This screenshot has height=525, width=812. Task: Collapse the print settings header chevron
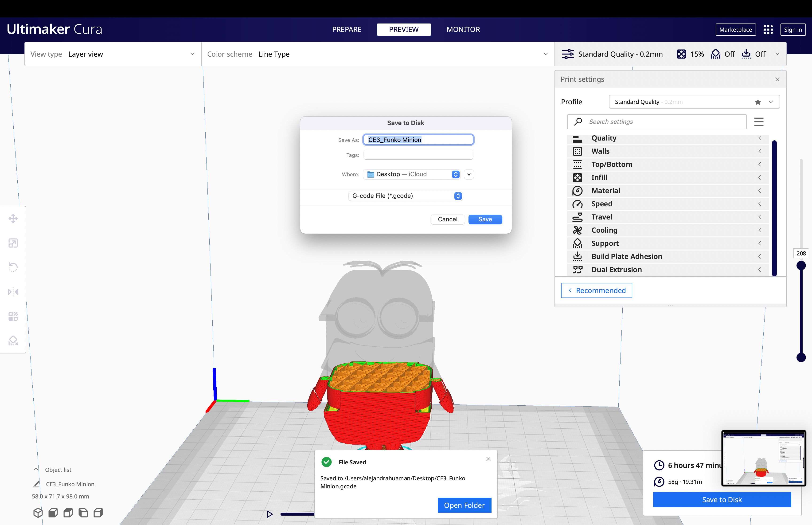click(x=778, y=54)
